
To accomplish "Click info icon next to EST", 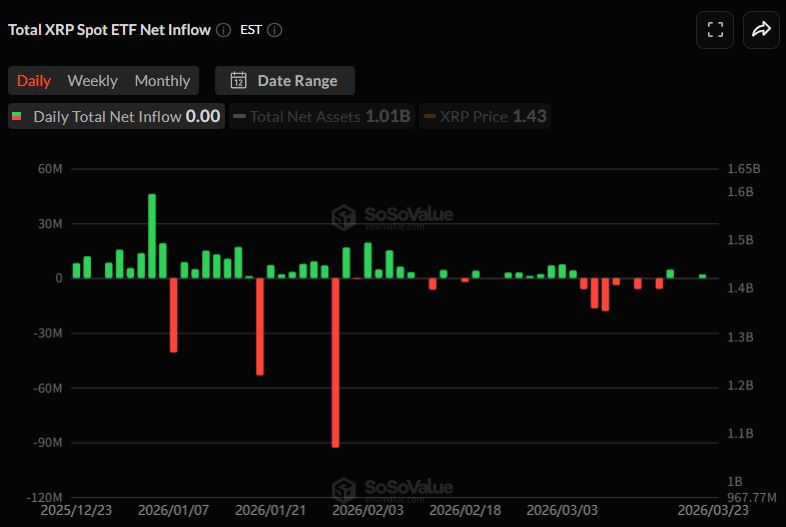I will click(274, 30).
